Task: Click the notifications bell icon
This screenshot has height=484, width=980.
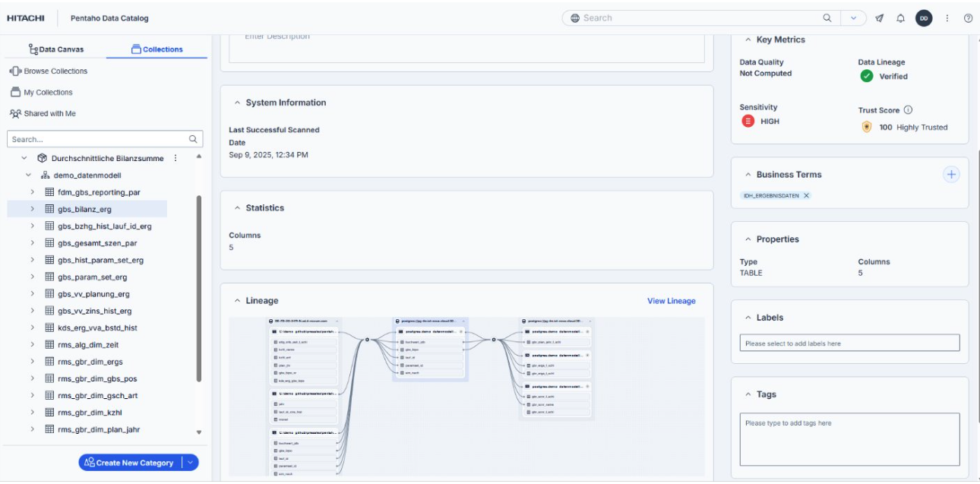Action: click(x=900, y=18)
